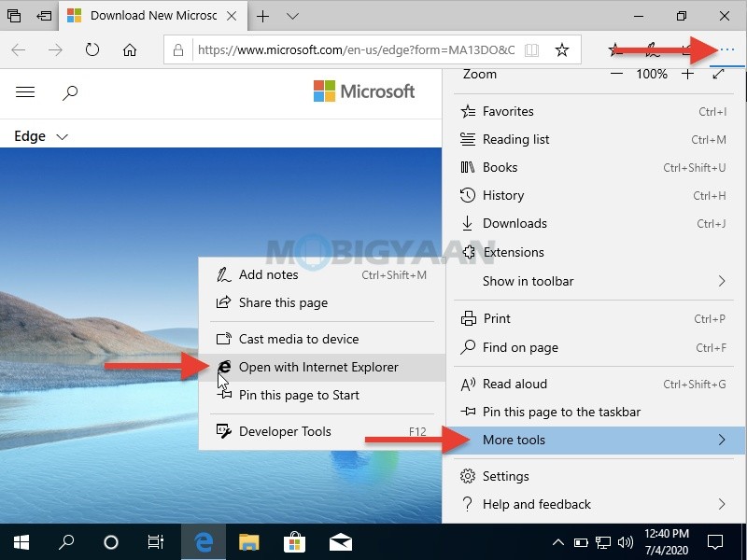Open Action Center notifications icon
This screenshot has height=560, width=747.
pyautogui.click(x=714, y=542)
